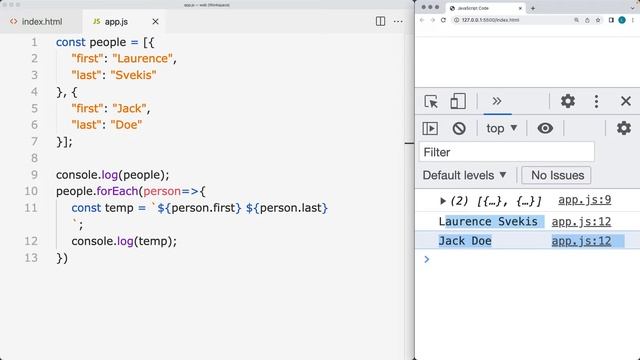This screenshot has width=640, height=360.
Task: Select the app.js editor tab
Action: tap(116, 22)
